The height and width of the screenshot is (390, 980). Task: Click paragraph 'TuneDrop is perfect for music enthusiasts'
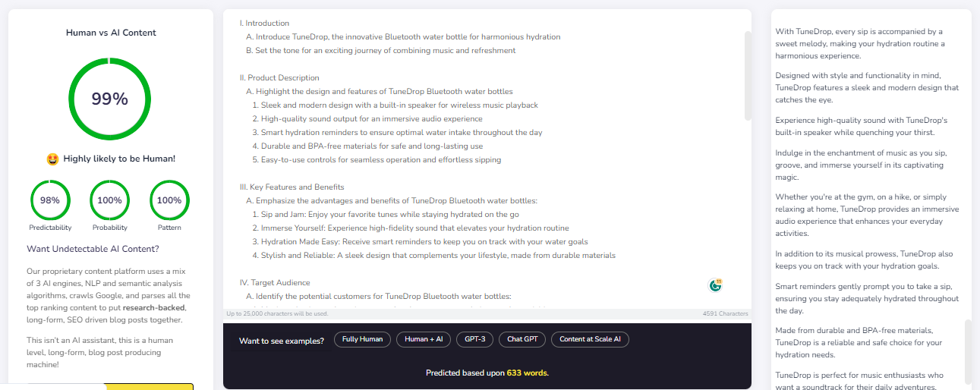pyautogui.click(x=859, y=381)
